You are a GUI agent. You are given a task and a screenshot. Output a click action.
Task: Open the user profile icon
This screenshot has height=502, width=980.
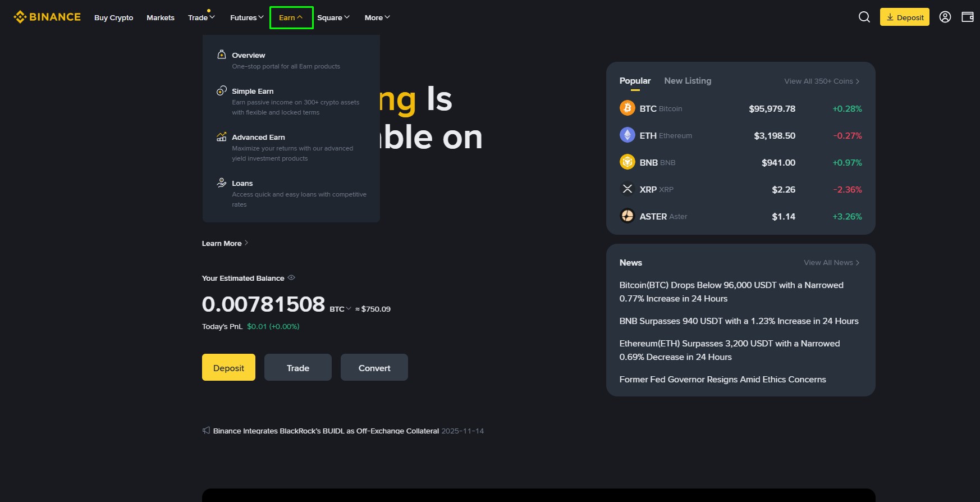tap(945, 17)
